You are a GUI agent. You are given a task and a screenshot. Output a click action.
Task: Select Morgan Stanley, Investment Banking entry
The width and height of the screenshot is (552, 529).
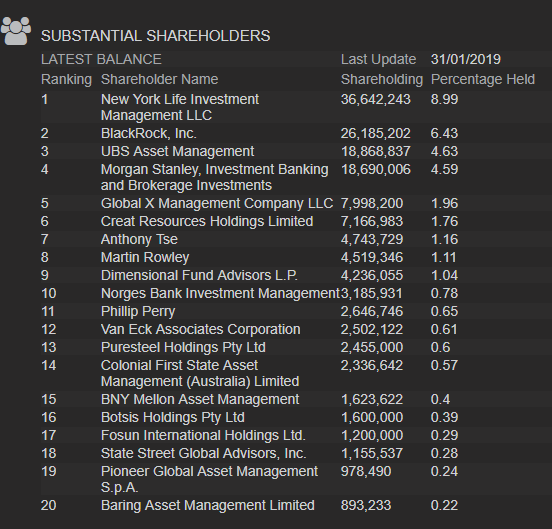click(x=215, y=177)
